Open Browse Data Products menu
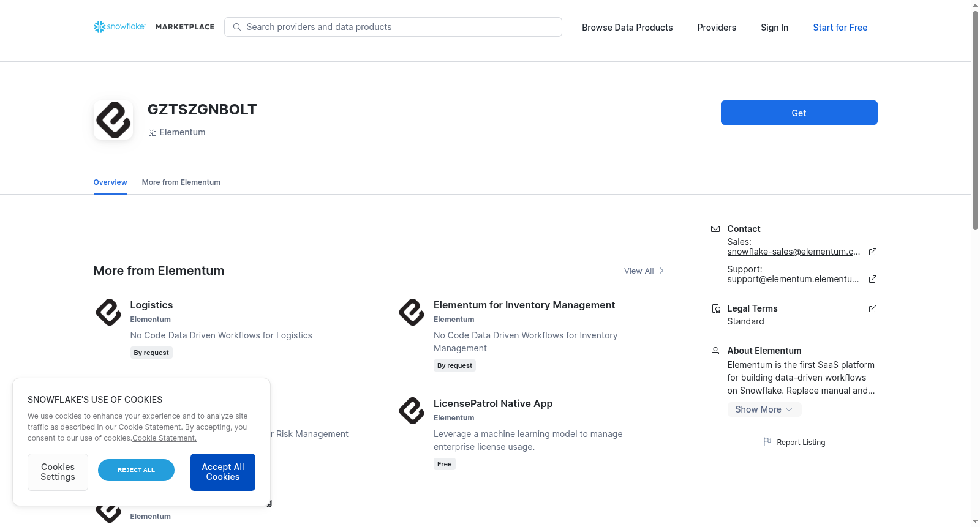Viewport: 980px width, 527px height. pos(627,28)
